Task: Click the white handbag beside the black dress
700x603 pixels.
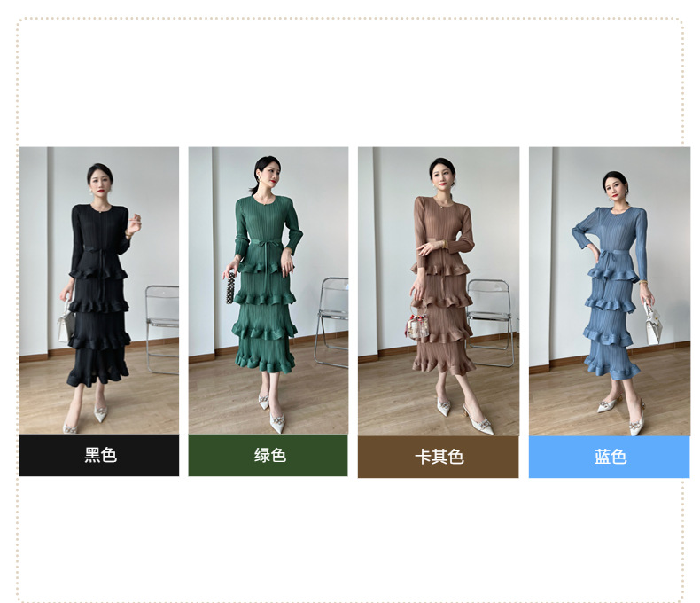Action: [67, 322]
